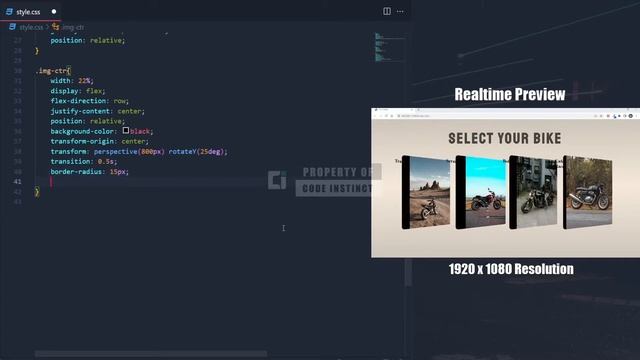Click the CSS file icon in breadcrumb
The image size is (640, 360).
click(x=13, y=27)
